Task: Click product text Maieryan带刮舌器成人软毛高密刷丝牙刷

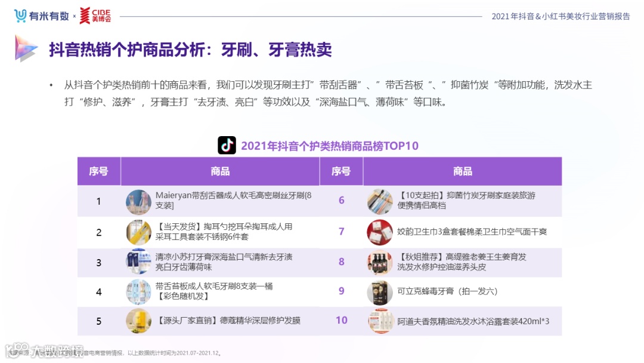Action: (x=233, y=200)
